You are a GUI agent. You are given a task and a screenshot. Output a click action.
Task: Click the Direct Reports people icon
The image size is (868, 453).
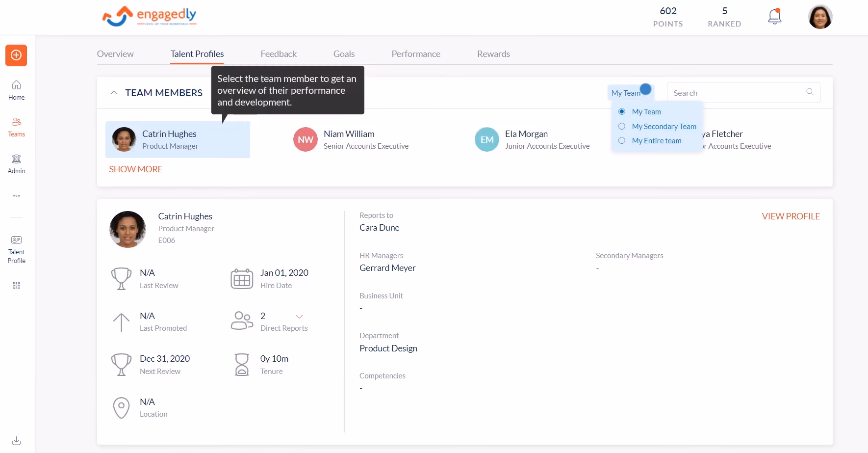pyautogui.click(x=242, y=320)
